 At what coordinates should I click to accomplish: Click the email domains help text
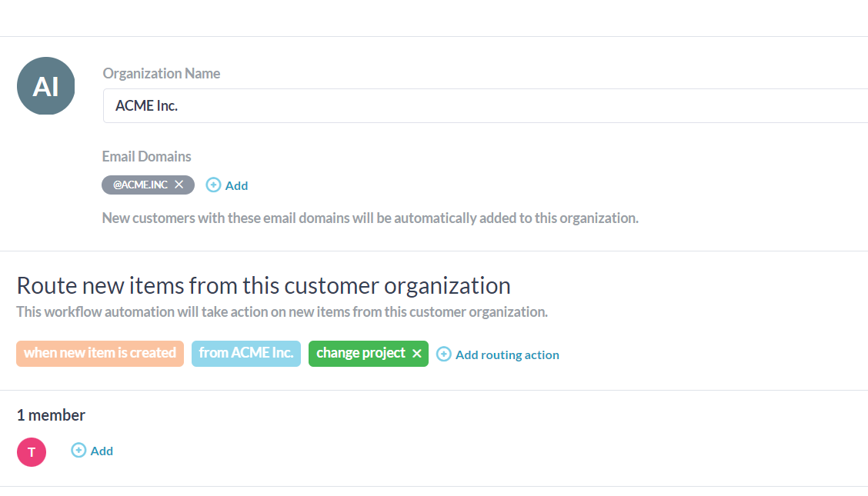(x=370, y=218)
